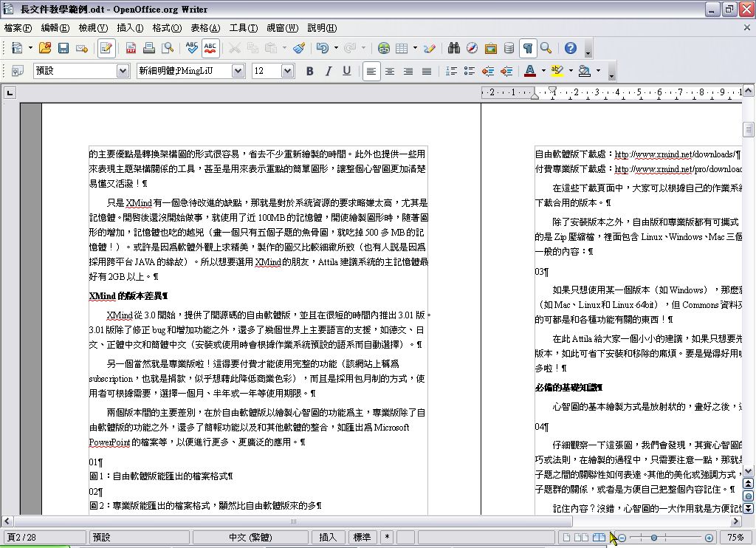Toggle Bullets list icon
Image resolution: width=756 pixels, height=548 pixels.
pos(469,71)
